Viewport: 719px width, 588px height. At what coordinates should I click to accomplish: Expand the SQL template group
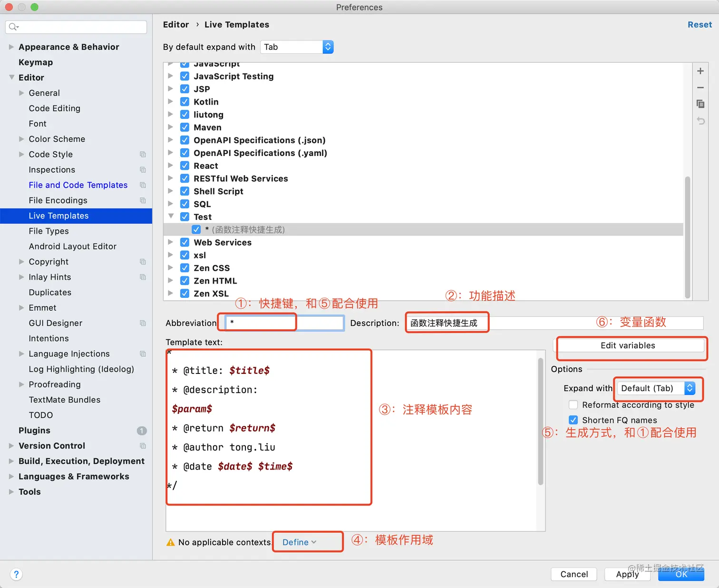tap(171, 204)
